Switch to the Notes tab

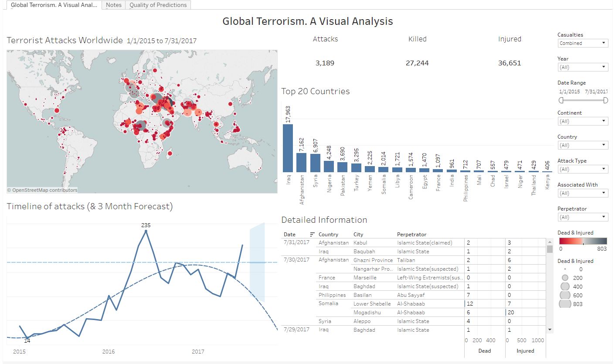(x=113, y=5)
